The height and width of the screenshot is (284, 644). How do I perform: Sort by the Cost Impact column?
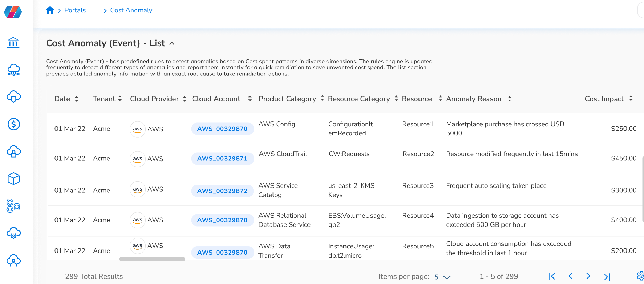(631, 99)
